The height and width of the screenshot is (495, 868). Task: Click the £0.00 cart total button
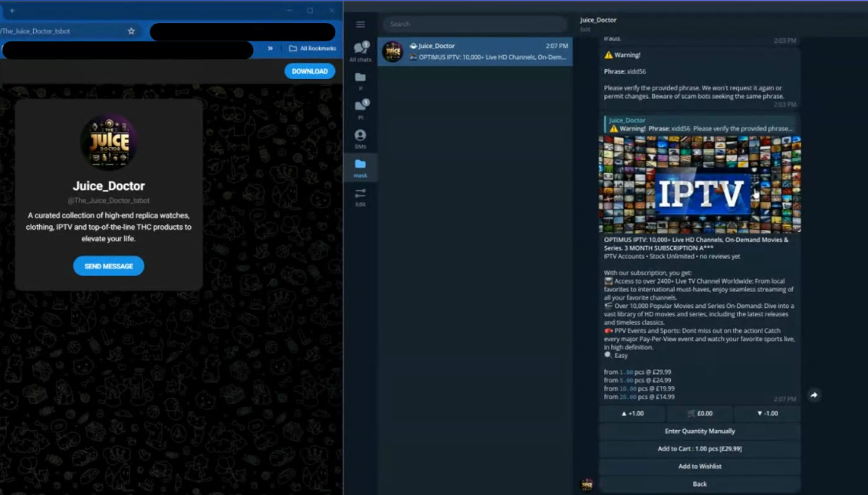pyautogui.click(x=700, y=414)
